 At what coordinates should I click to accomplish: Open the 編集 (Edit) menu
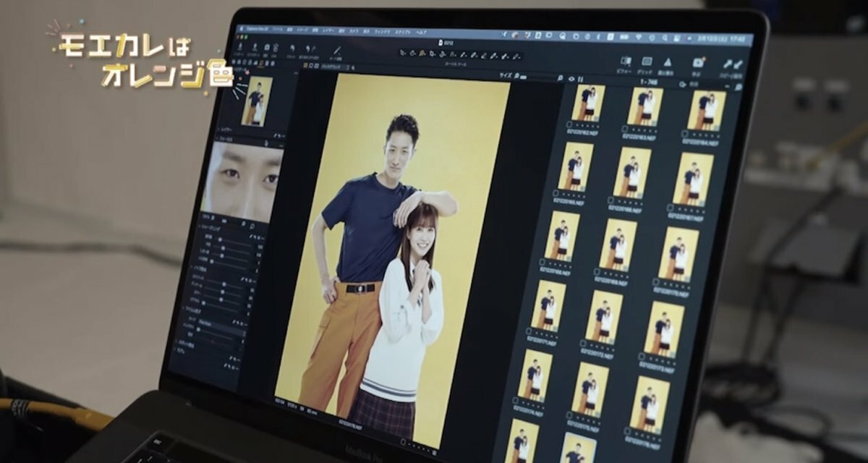click(289, 30)
